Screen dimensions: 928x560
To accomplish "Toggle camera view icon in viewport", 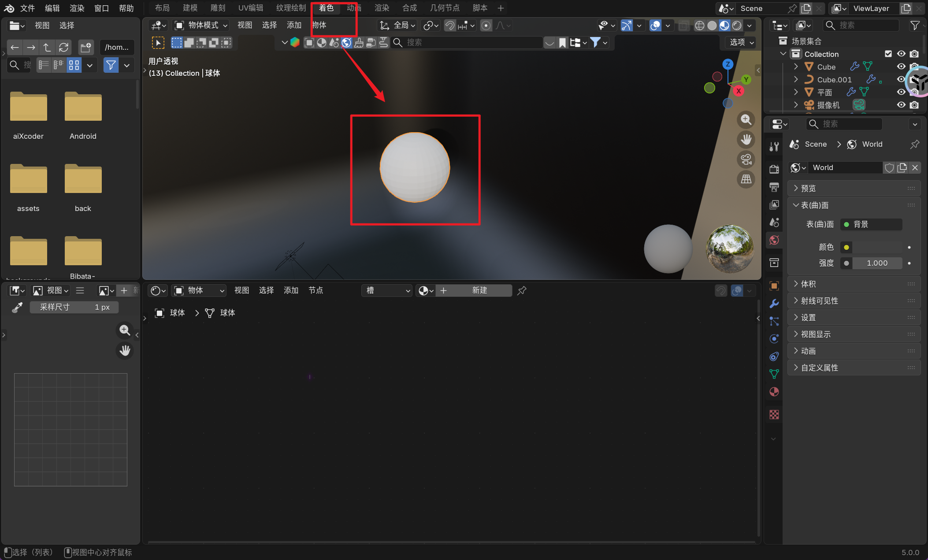I will (746, 159).
